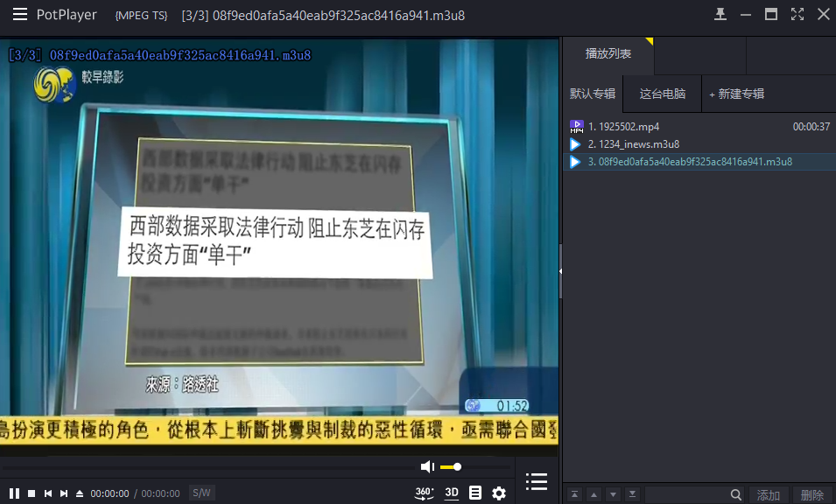
Task: Pin window always on top
Action: click(720, 14)
